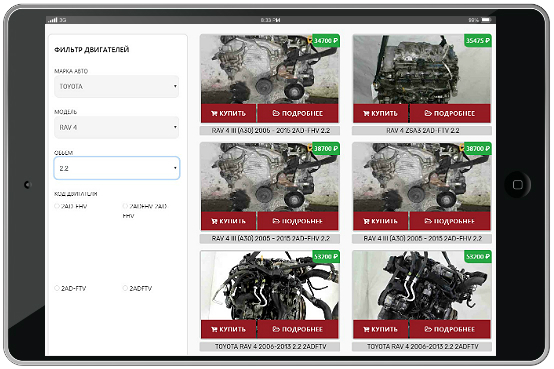The image size is (554, 369).
Task: Click the 'МОДЕЛЬ' field label
Action: pos(65,112)
